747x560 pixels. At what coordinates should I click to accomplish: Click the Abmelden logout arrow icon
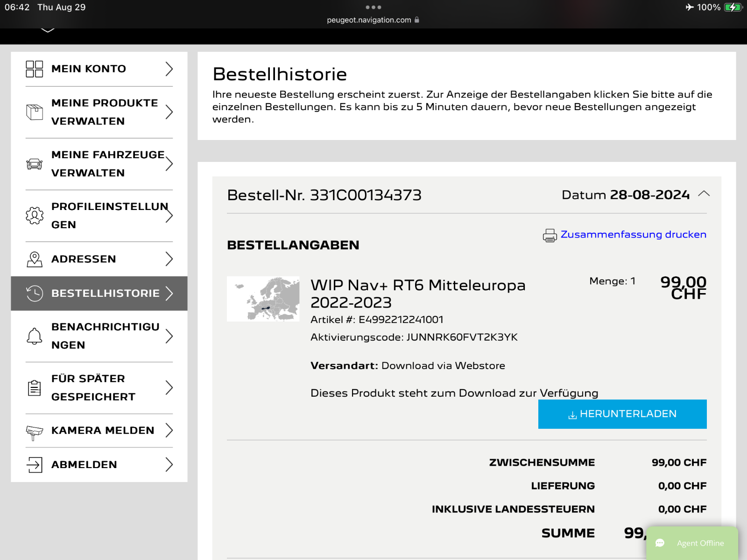pyautogui.click(x=35, y=465)
